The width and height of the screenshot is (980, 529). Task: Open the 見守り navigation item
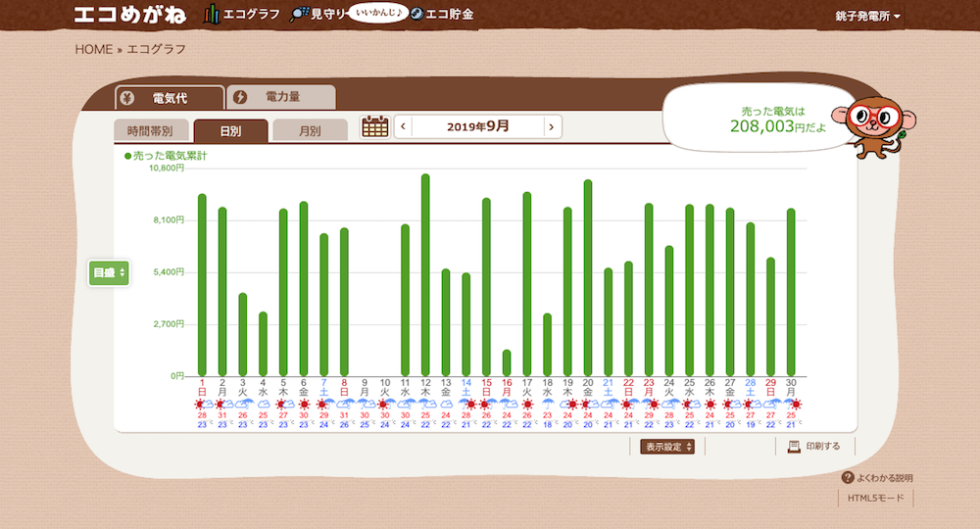[318, 14]
